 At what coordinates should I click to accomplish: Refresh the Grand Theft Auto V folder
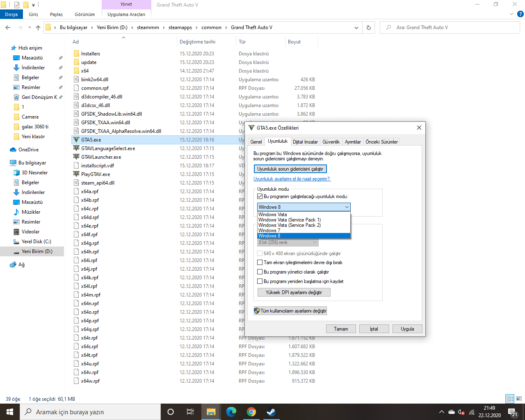pos(368,27)
